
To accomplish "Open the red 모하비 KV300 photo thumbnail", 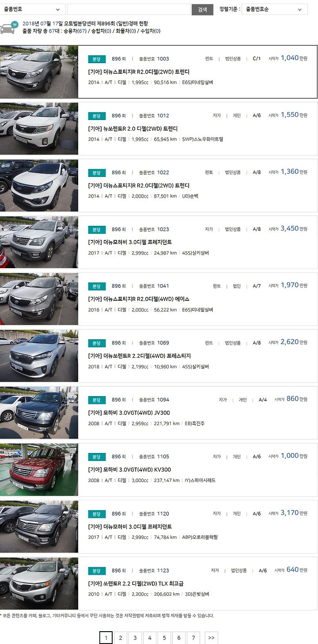I will (39, 469).
